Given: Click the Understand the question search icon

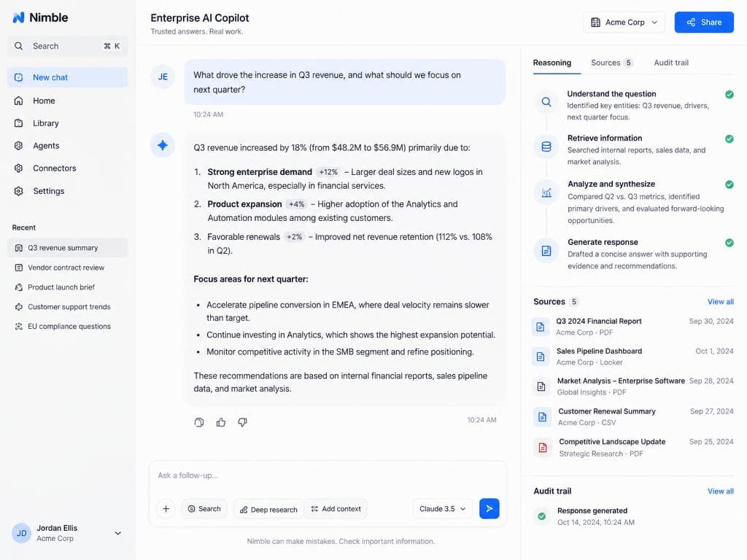Looking at the screenshot, I should 546,101.
